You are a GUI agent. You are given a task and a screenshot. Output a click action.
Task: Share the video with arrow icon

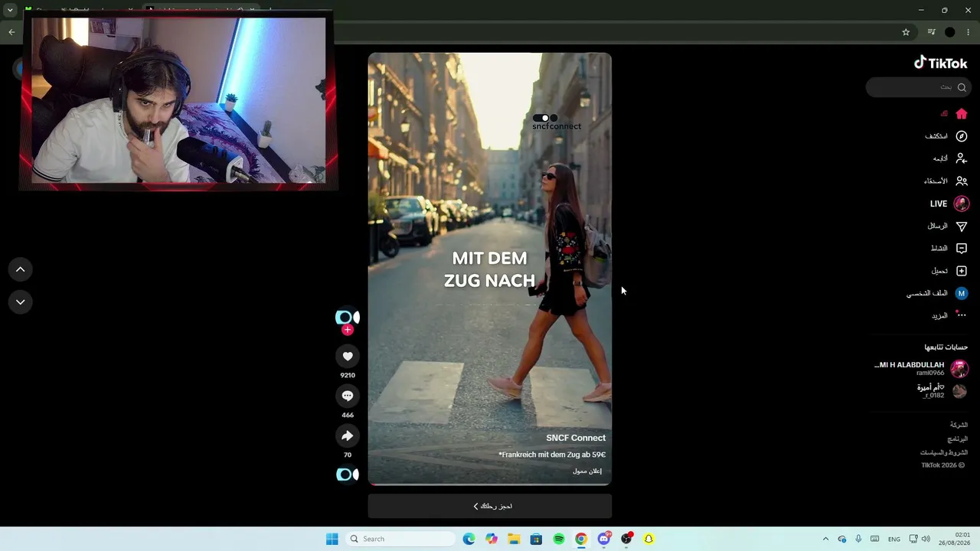pyautogui.click(x=348, y=435)
